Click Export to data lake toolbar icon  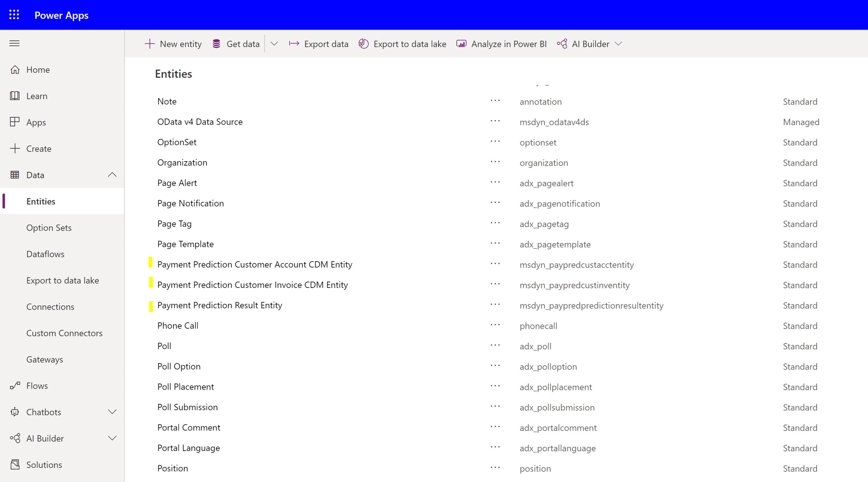pyautogui.click(x=364, y=44)
